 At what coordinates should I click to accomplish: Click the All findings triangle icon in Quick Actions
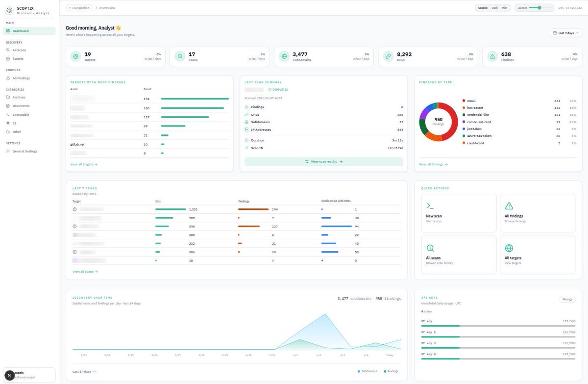[509, 206]
